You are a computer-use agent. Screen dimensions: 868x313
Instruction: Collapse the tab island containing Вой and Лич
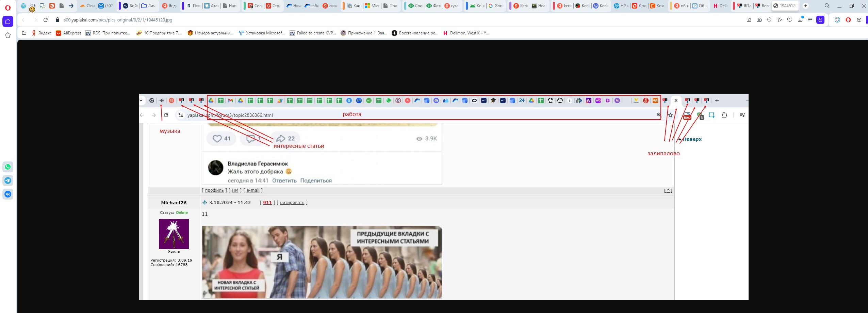click(120, 6)
